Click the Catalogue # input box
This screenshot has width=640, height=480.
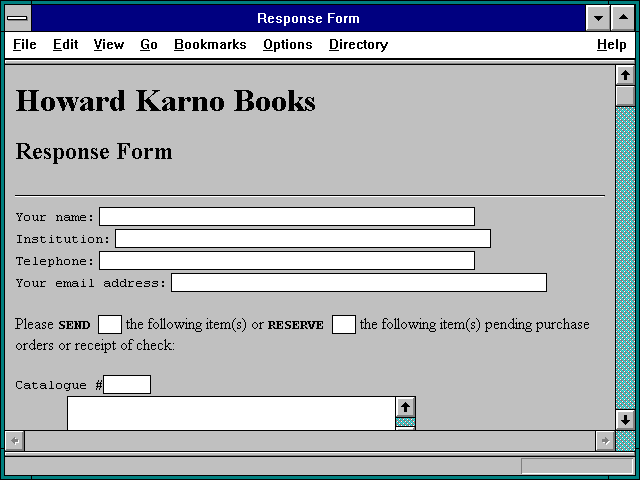click(127, 384)
